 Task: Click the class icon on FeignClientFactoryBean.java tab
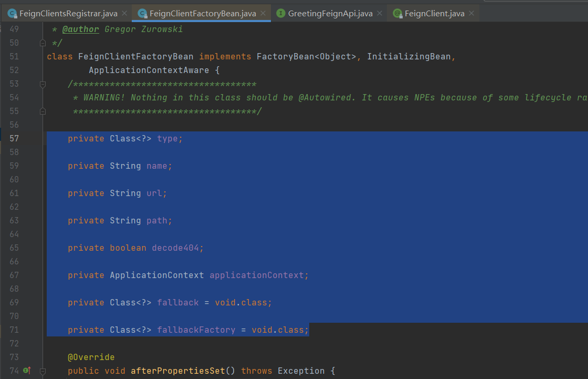pyautogui.click(x=142, y=14)
